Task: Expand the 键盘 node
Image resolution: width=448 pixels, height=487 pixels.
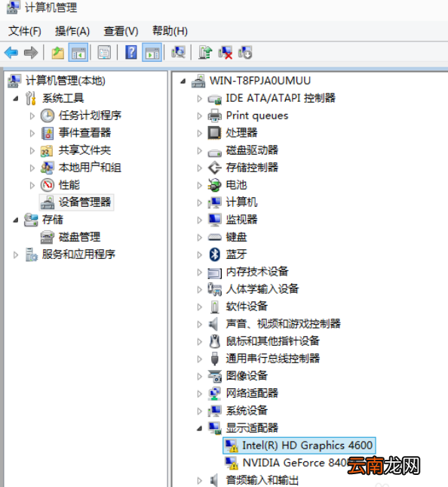Action: (x=199, y=237)
